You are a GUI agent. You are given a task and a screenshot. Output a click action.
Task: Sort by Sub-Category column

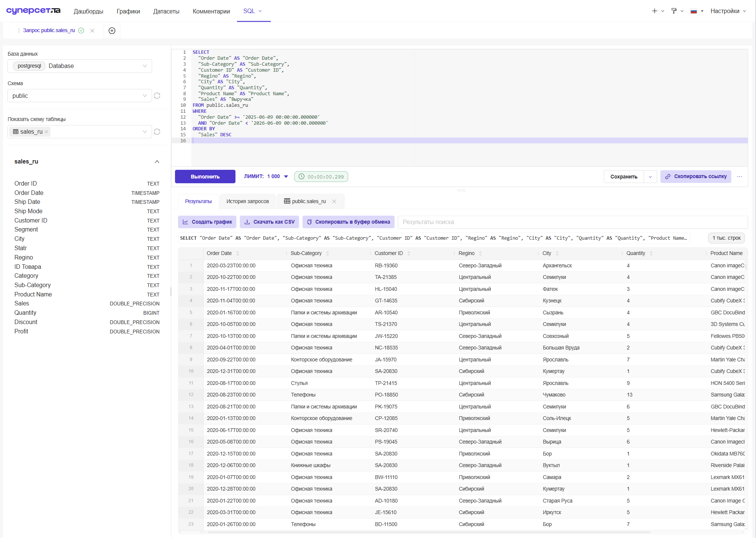[x=327, y=253]
